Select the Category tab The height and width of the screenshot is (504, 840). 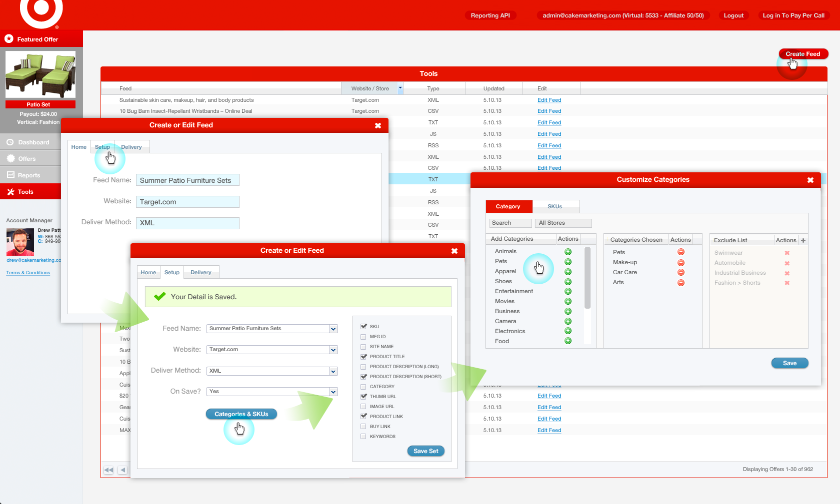click(x=508, y=206)
